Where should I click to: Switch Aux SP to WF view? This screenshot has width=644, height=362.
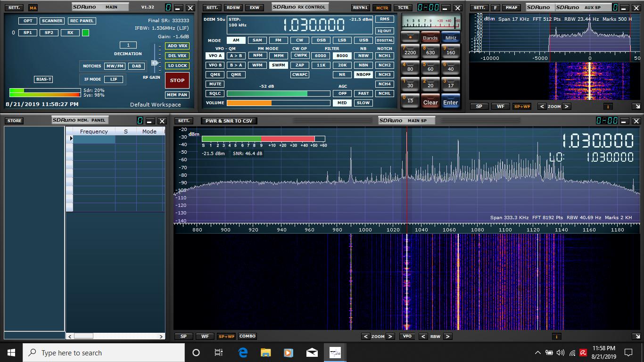pos(501,107)
